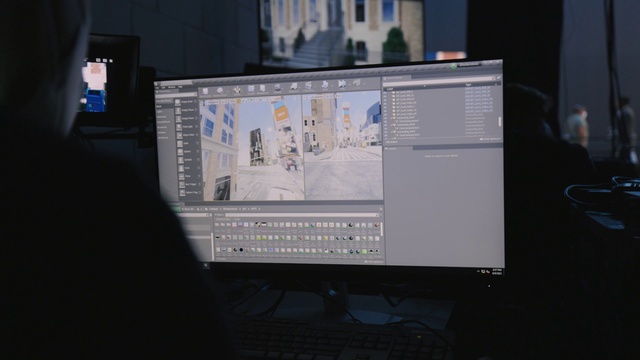
Task: Toggle visibility eye of top outliner row
Action: [385, 93]
